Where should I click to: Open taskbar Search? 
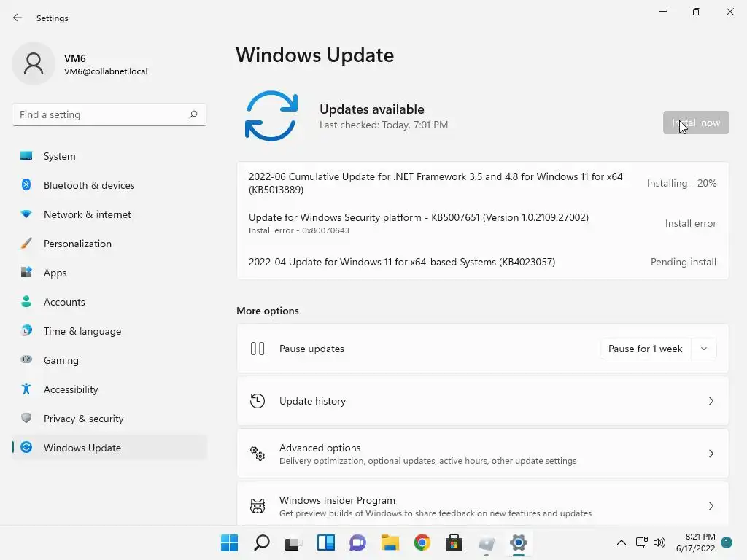(262, 542)
